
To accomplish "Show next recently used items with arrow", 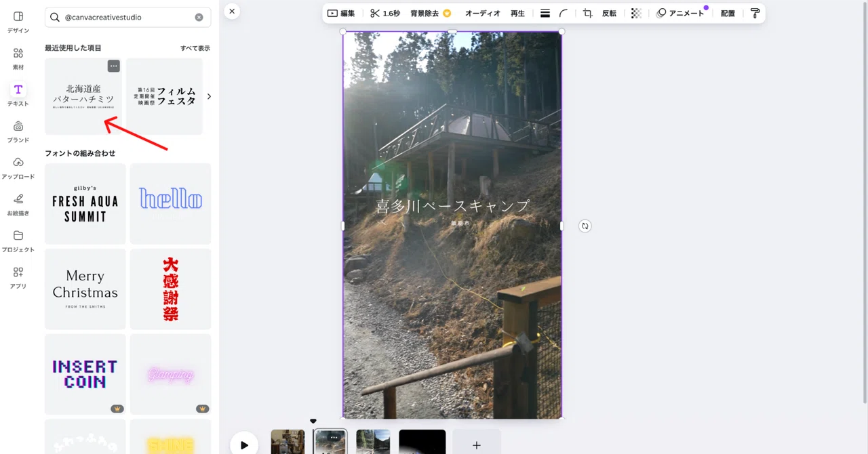I will (209, 96).
